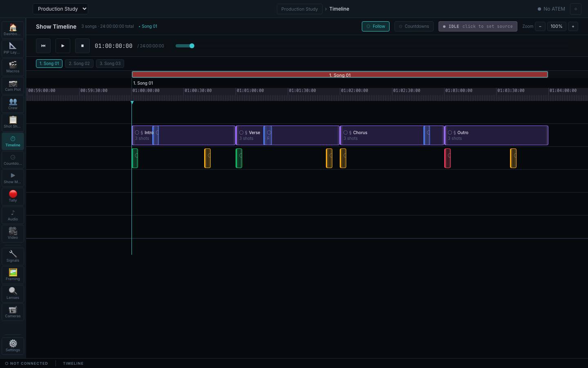Click the orange cue marker under Chorus start
This screenshot has height=368, width=588.
pos(343,158)
